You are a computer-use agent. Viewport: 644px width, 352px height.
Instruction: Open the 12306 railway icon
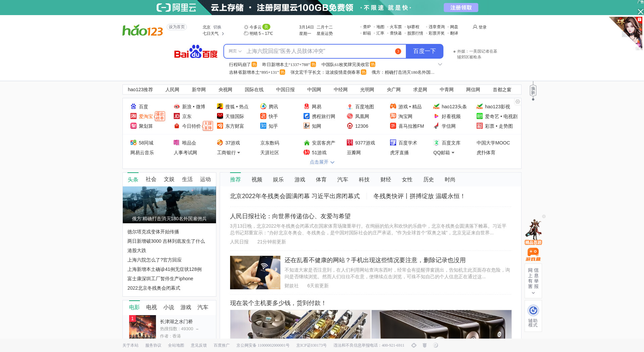[x=350, y=126]
